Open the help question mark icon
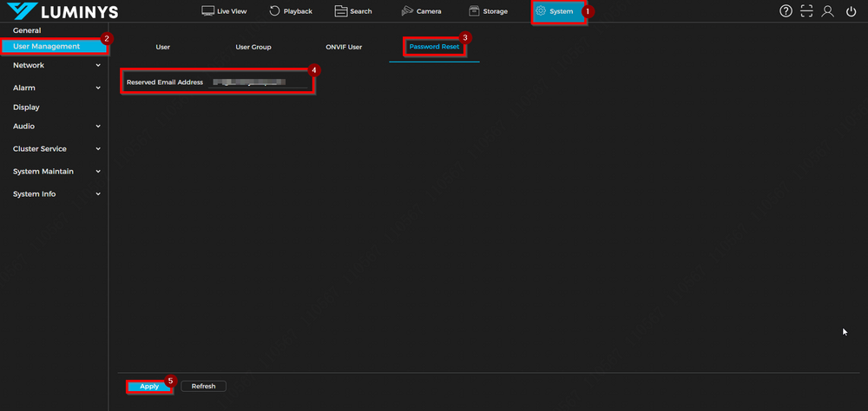Image resolution: width=868 pixels, height=411 pixels. 786,11
